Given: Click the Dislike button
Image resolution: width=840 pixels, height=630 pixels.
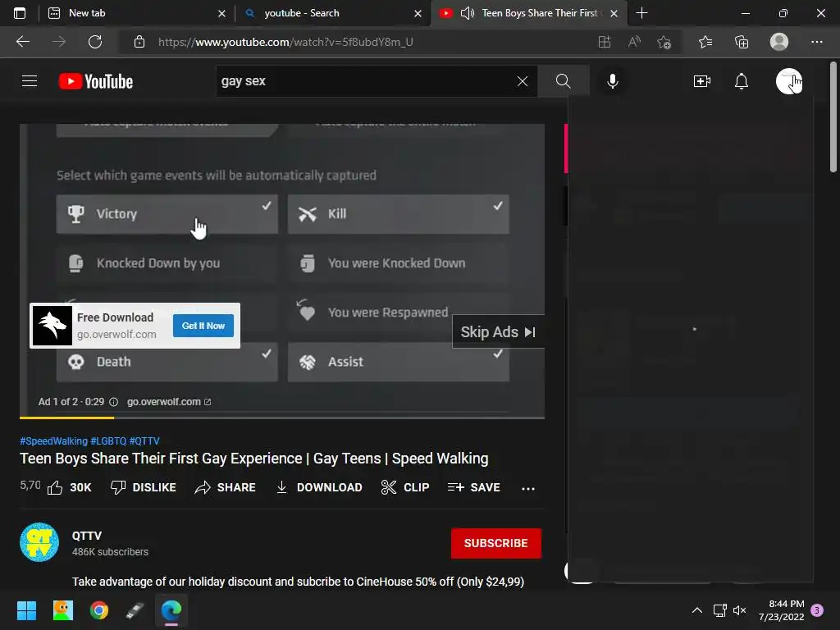Looking at the screenshot, I should 143,487.
